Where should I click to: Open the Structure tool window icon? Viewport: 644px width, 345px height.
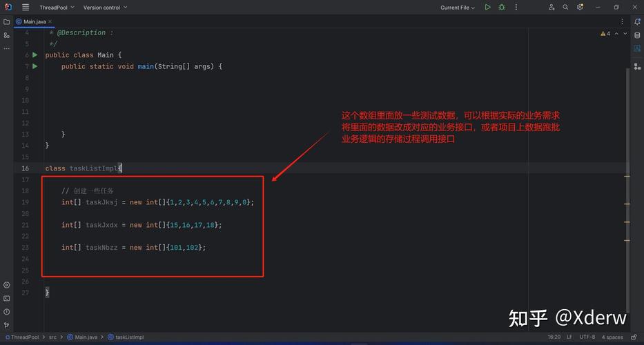(7, 35)
